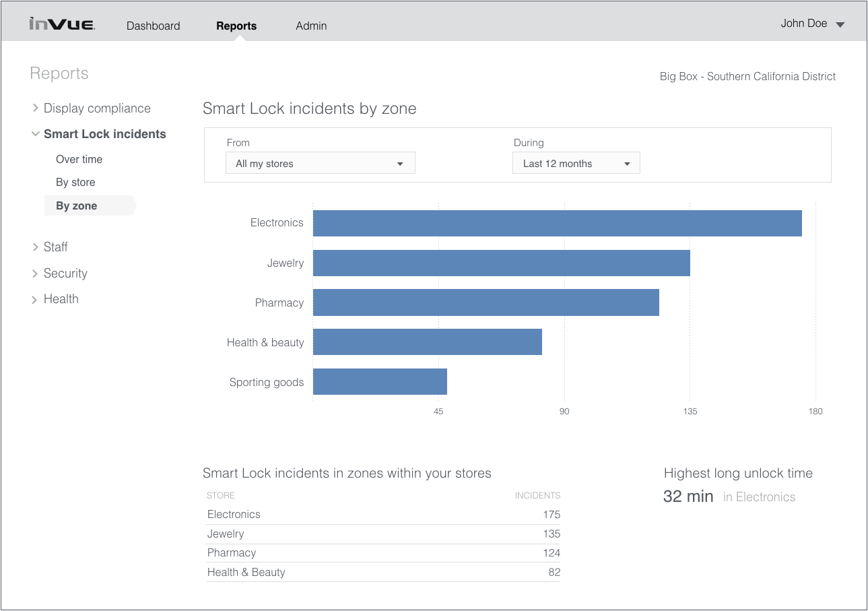Viewport: 868px width, 611px height.
Task: Click the Pharmacy bar in the chart
Action: pyautogui.click(x=486, y=302)
